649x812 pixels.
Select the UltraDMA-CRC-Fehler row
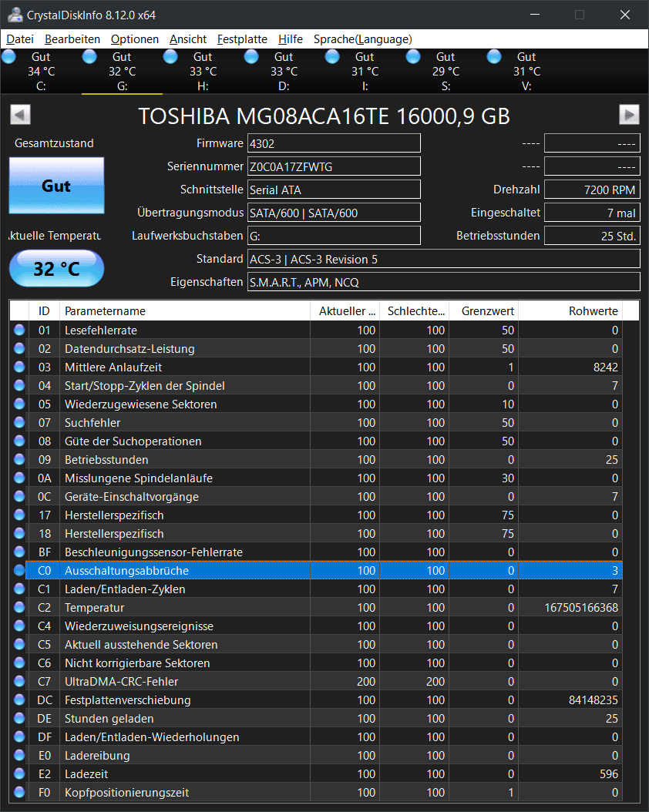pyautogui.click(x=185, y=682)
